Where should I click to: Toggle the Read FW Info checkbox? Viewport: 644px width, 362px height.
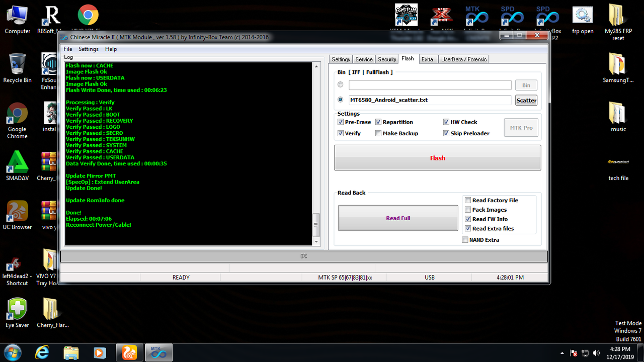click(x=468, y=219)
